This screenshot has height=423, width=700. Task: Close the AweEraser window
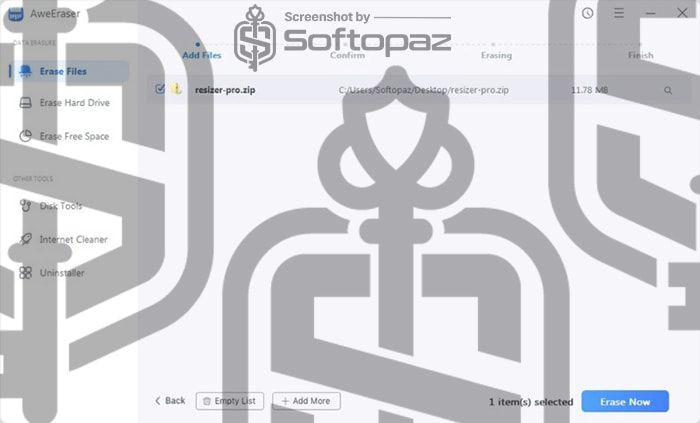coord(682,13)
